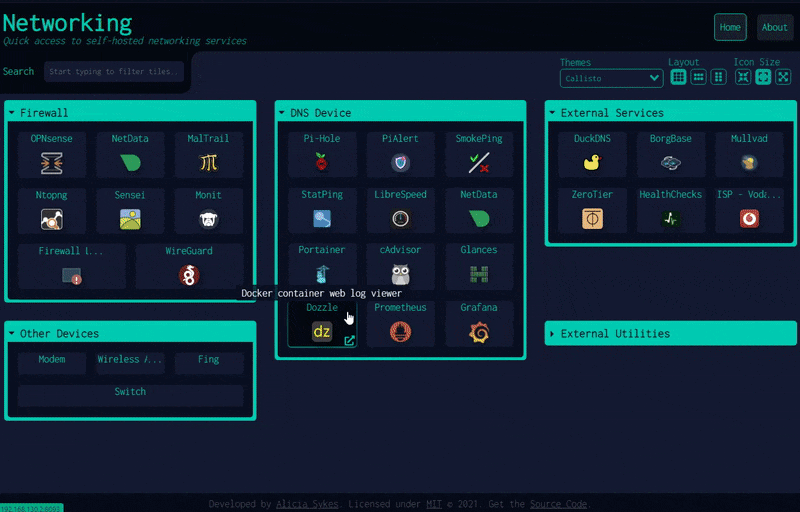Image resolution: width=800 pixels, height=512 pixels.
Task: Open the cAdvisor owl icon
Action: (400, 274)
